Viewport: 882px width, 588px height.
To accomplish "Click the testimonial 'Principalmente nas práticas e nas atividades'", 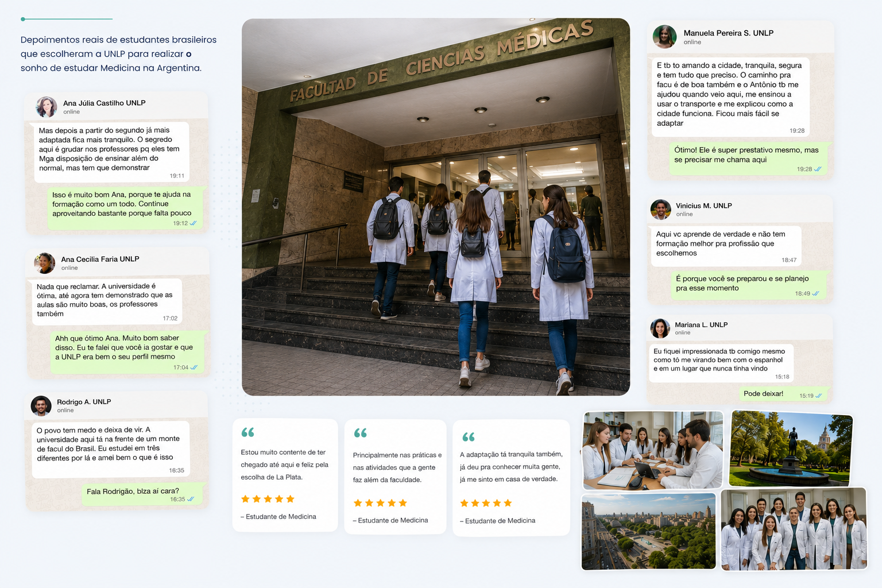I will coord(397,467).
